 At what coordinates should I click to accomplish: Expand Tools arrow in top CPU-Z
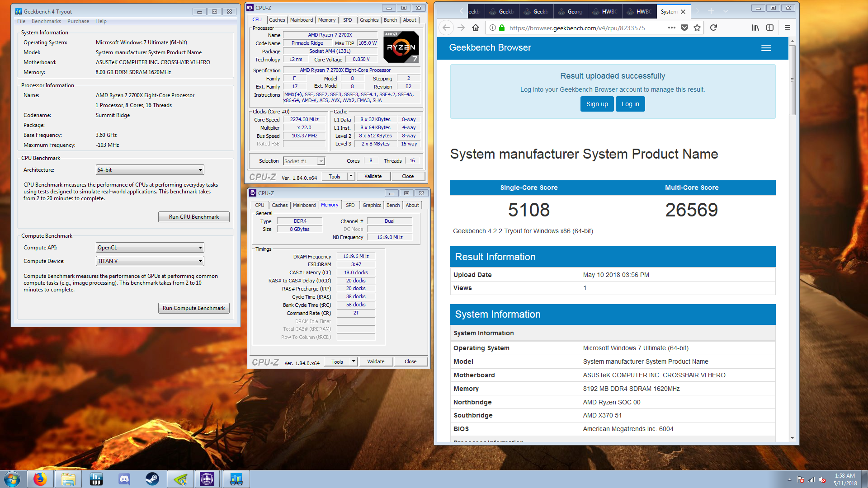(351, 176)
